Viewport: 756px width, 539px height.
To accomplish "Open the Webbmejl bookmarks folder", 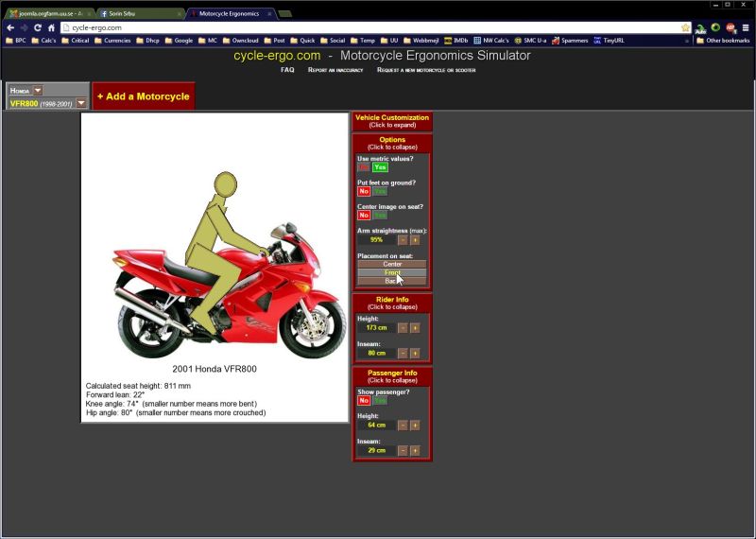I will tap(421, 41).
